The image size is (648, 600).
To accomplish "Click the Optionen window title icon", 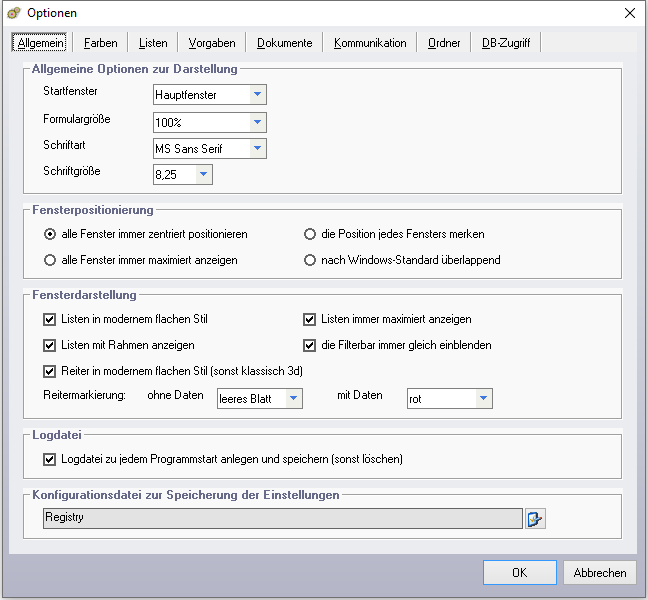I will pyautogui.click(x=14, y=13).
